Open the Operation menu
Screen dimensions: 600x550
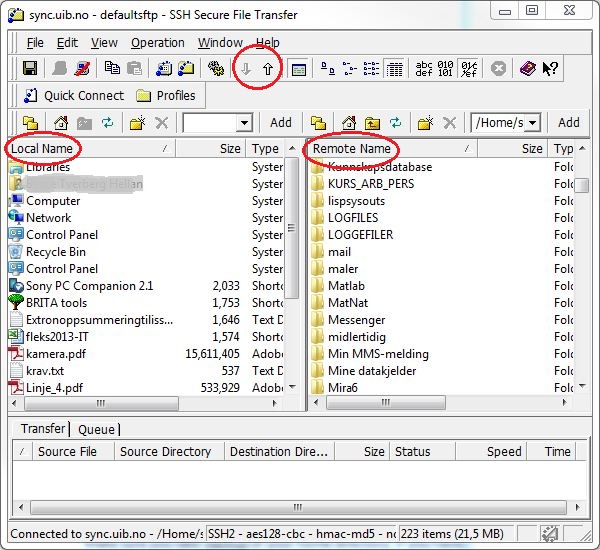coord(158,43)
